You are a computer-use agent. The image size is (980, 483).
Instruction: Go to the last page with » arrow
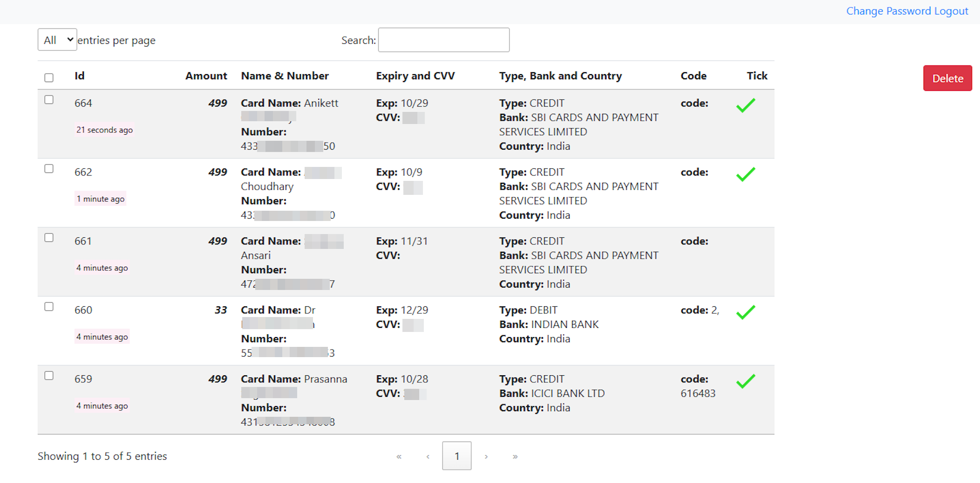[515, 456]
